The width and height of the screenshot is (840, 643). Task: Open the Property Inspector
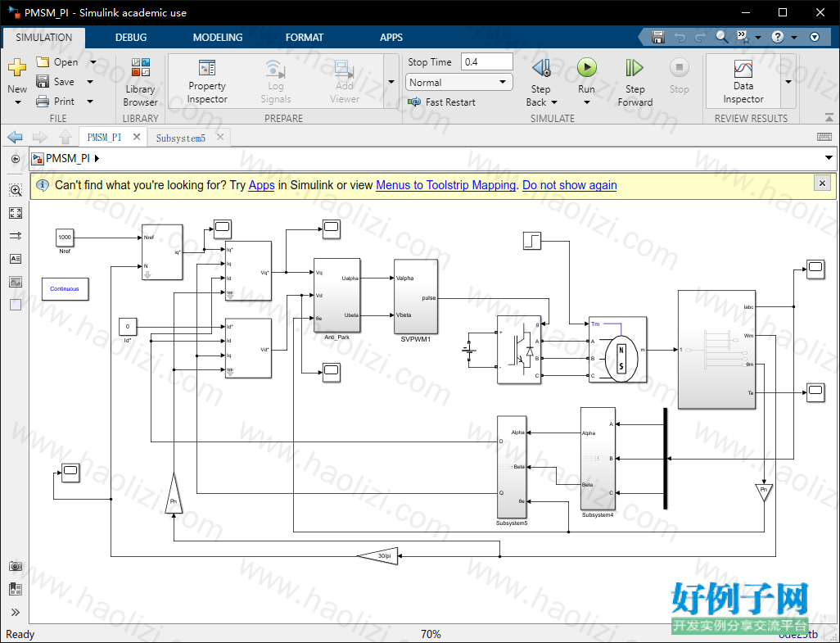click(207, 81)
